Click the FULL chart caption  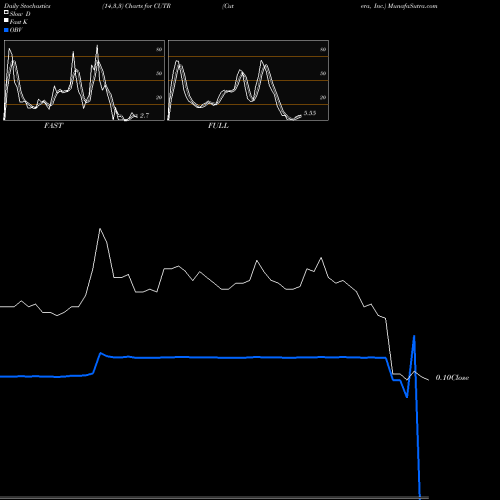point(218,126)
